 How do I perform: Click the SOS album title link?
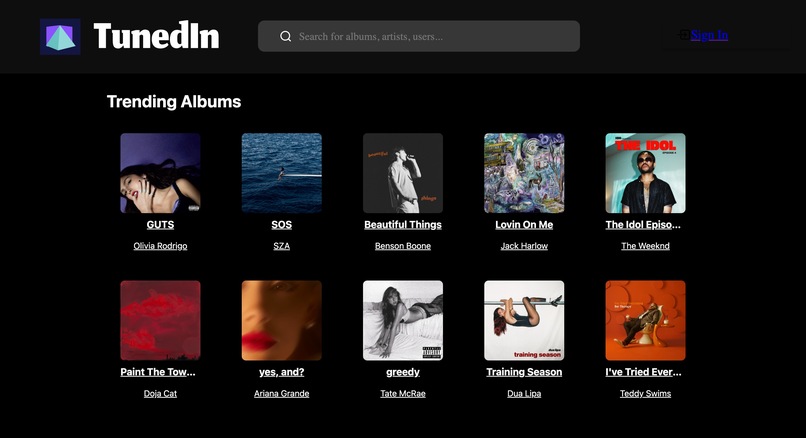point(282,225)
